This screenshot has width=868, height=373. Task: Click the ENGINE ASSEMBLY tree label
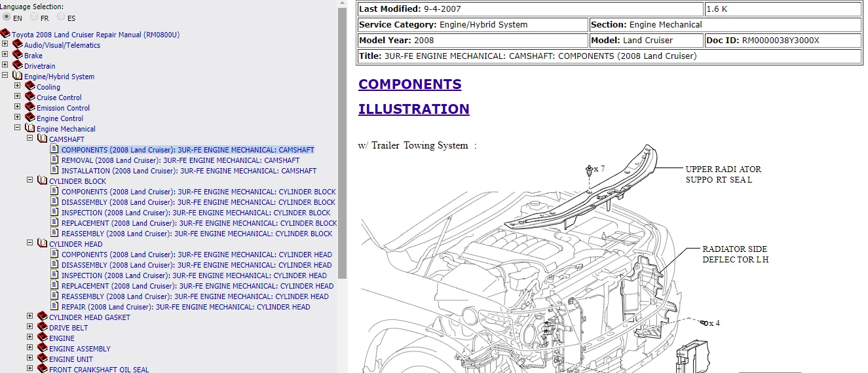pyautogui.click(x=80, y=349)
